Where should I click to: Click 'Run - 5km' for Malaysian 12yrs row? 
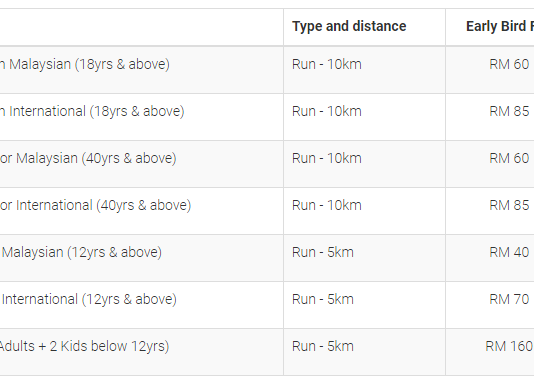click(323, 252)
